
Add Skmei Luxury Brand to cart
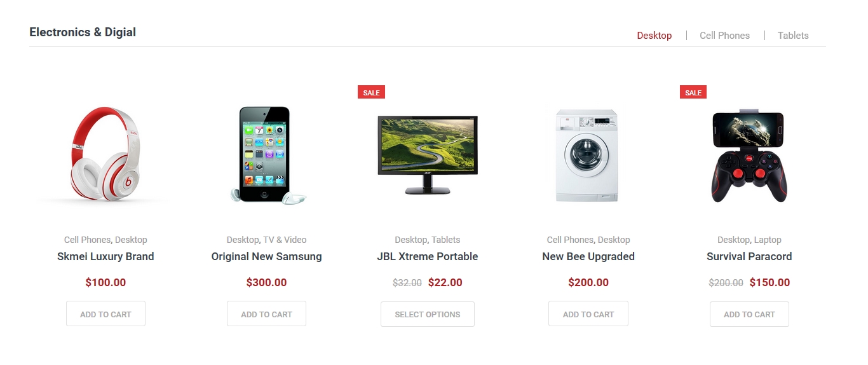pyautogui.click(x=105, y=314)
